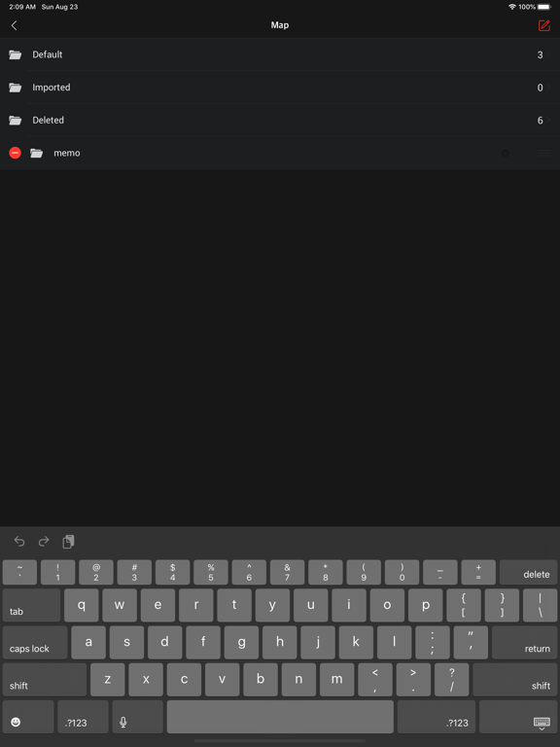This screenshot has height=747, width=560.
Task: Clear memo name with the x button
Action: pos(506,153)
